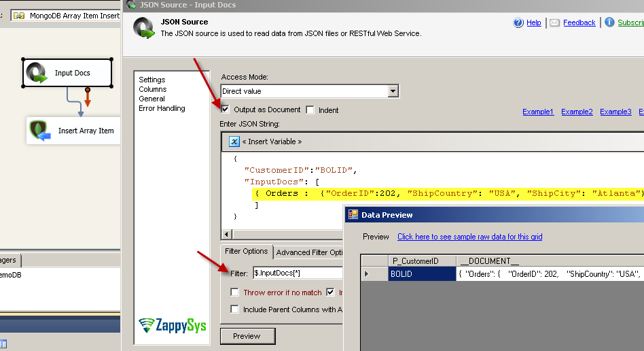The image size is (644, 351).
Task: Click the Feedback envelope icon
Action: pyautogui.click(x=554, y=22)
